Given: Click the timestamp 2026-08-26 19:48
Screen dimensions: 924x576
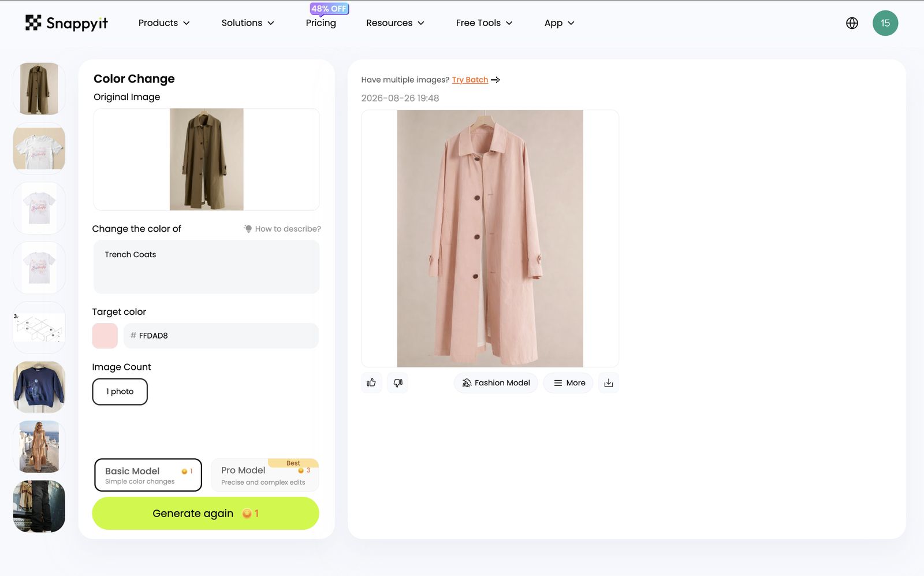Looking at the screenshot, I should pos(400,98).
